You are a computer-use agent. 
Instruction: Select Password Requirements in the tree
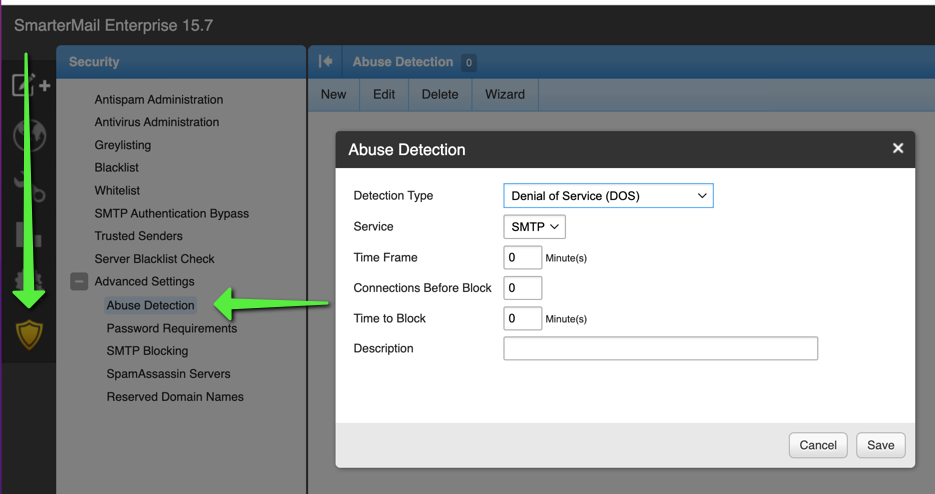coord(172,328)
